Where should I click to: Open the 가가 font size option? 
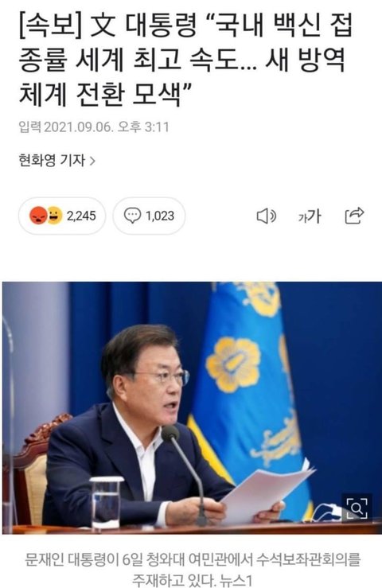310,216
